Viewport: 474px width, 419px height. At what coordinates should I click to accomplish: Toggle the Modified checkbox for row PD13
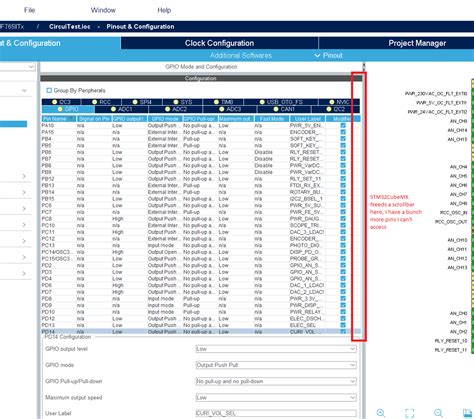[343, 325]
